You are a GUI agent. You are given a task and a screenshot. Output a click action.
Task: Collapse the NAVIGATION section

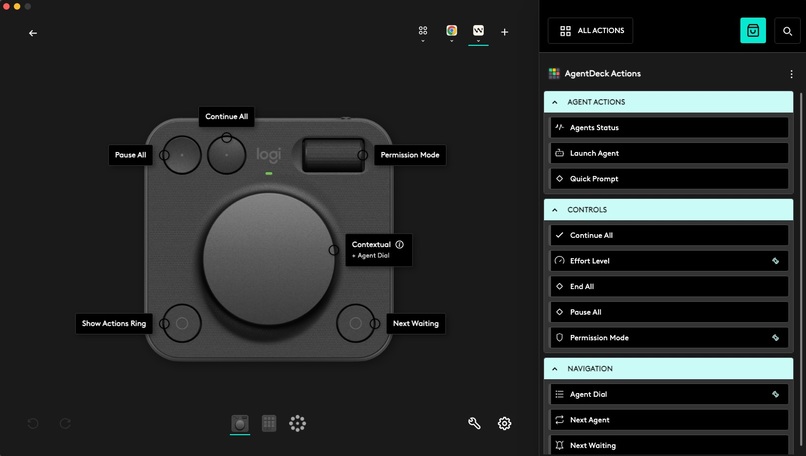555,369
